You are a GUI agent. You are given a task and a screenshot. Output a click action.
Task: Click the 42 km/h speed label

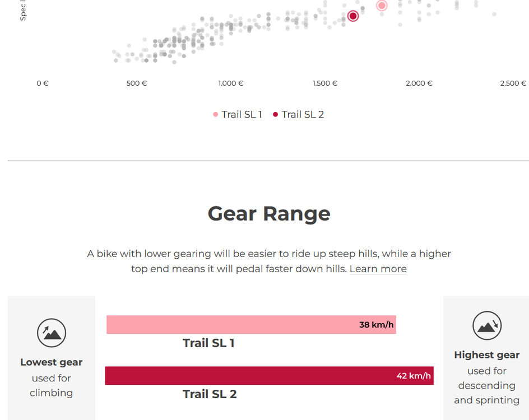tap(414, 376)
